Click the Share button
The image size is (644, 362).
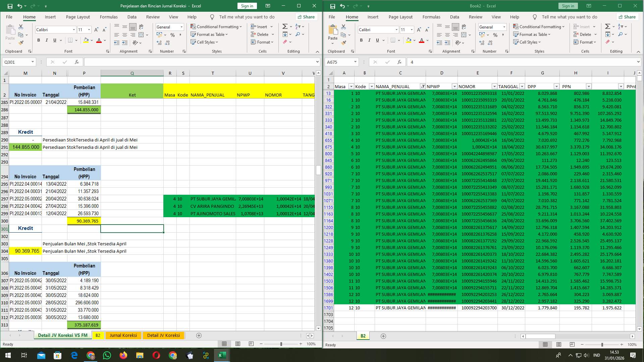[306, 17]
